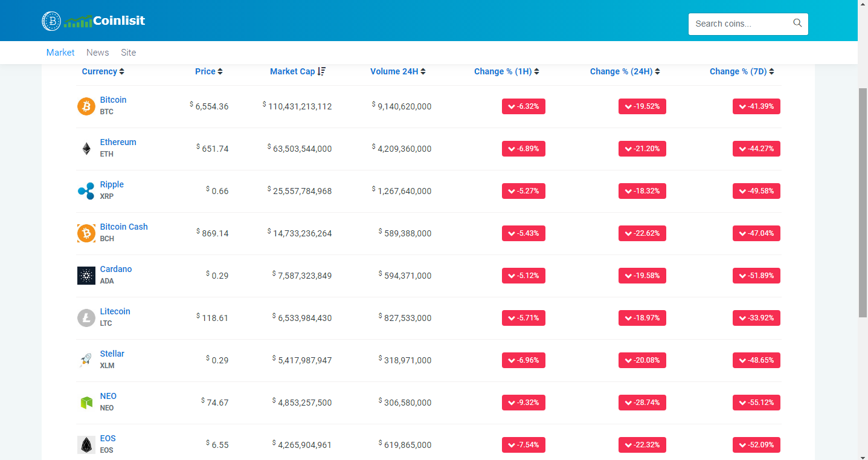Image resolution: width=868 pixels, height=460 pixels.
Task: Click NEO 7D change badge -55.12%
Action: pyautogui.click(x=757, y=403)
